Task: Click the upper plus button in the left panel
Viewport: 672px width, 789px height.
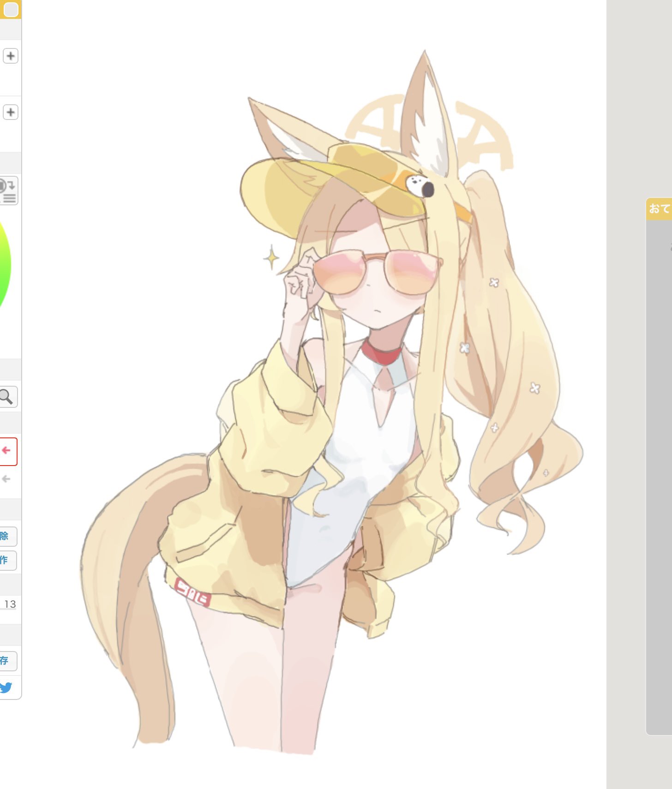Action: point(11,56)
